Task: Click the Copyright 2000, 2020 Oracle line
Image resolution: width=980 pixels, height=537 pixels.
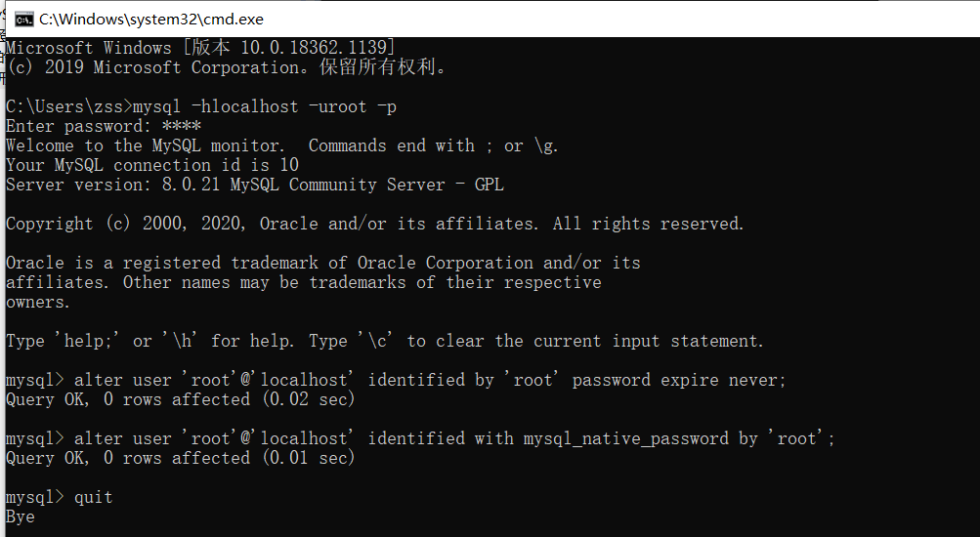Action: (374, 224)
